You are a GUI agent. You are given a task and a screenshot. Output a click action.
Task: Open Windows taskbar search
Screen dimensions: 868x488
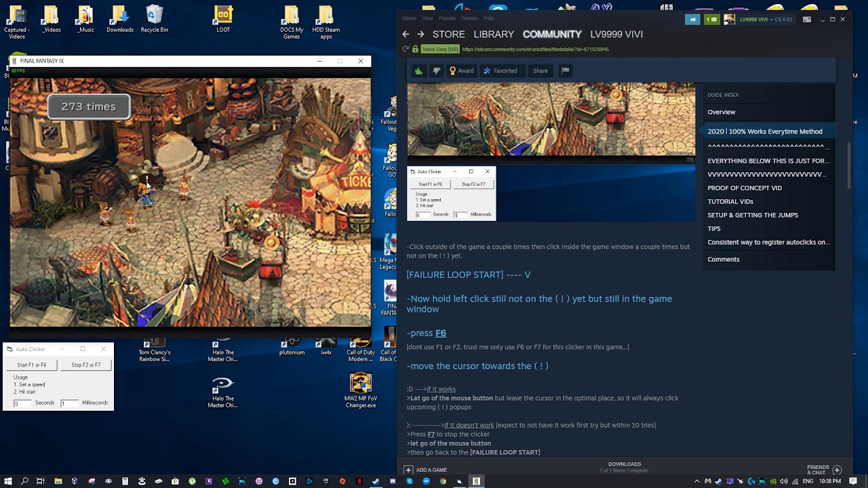point(25,481)
